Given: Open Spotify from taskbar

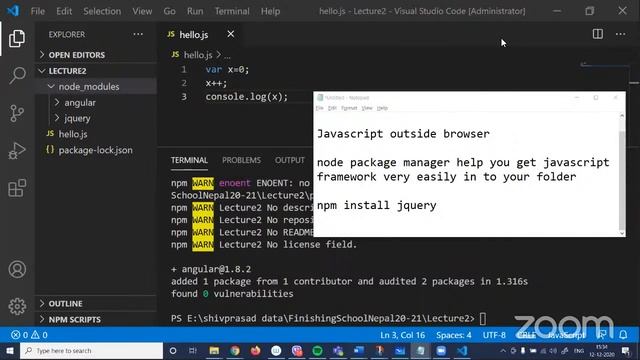Looking at the screenshot, I should [x=317, y=351].
